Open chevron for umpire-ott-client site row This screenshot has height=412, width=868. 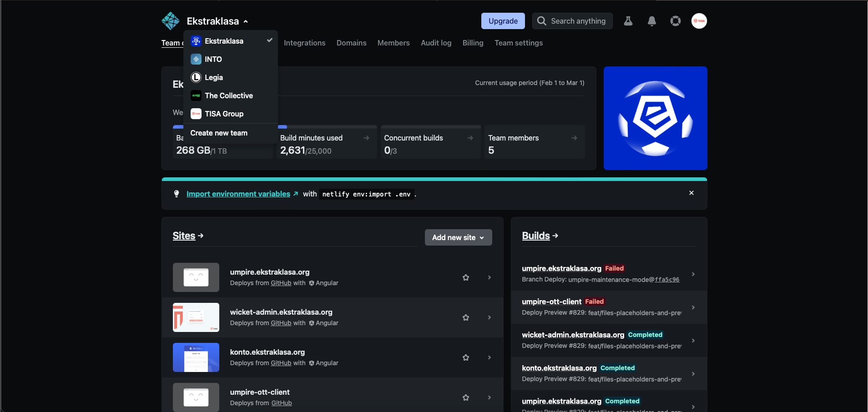[x=490, y=397]
